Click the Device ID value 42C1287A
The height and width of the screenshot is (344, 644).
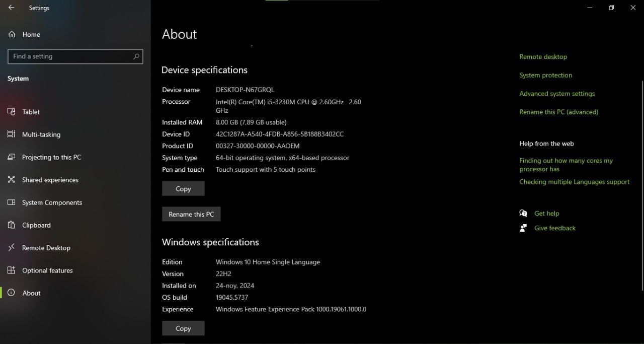pyautogui.click(x=280, y=134)
